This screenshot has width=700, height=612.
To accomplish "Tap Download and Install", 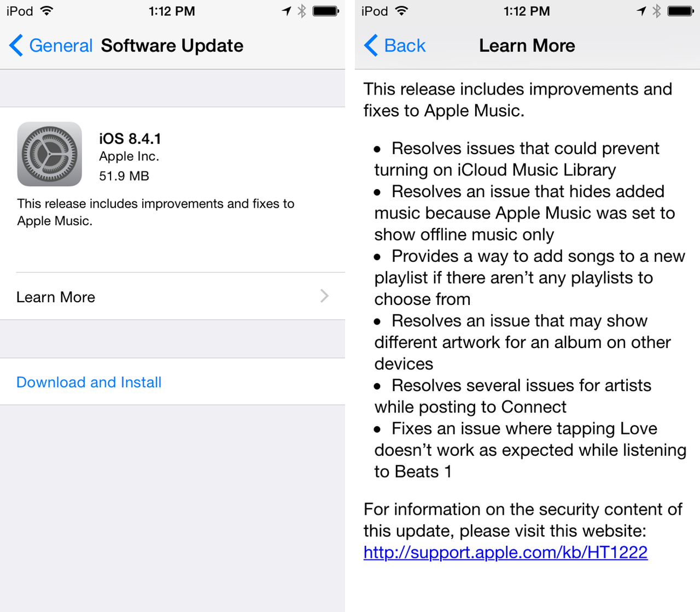I will [x=89, y=382].
